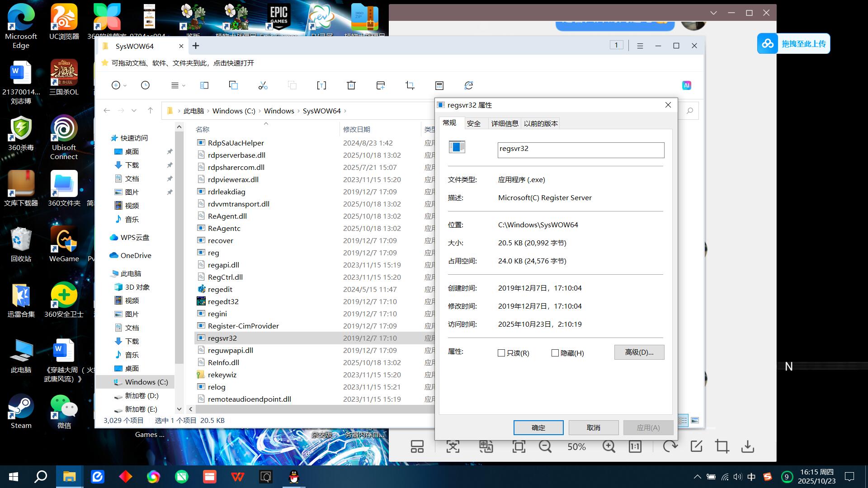868x488 pixels.
Task: Tick the 隐藏(H) hidden checkbox
Action: pos(555,353)
